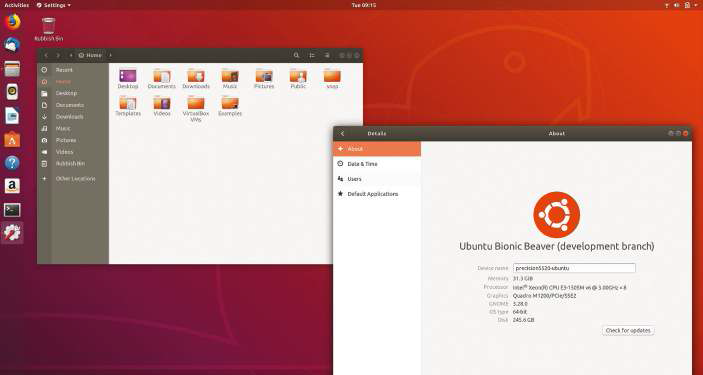This screenshot has width=703, height=375.
Task: Go forward in the Files window
Action: tap(58, 55)
